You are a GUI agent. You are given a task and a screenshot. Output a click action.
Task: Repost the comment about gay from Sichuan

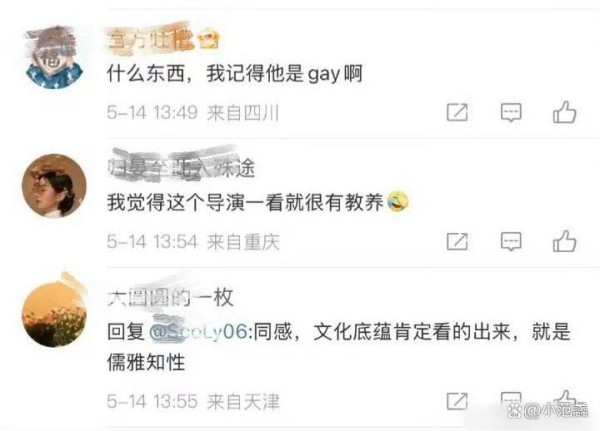(457, 113)
